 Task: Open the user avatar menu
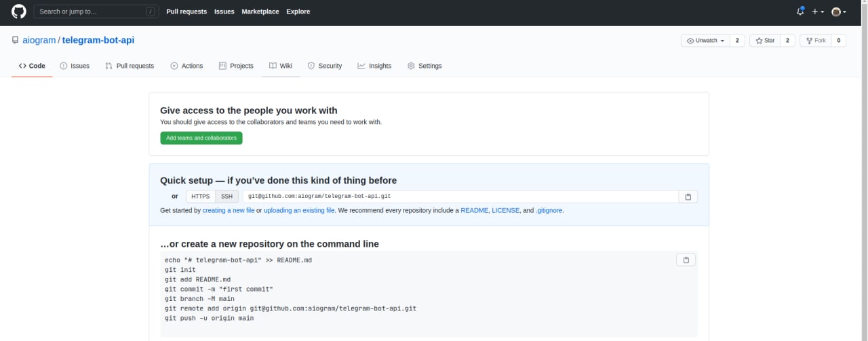[x=839, y=12]
